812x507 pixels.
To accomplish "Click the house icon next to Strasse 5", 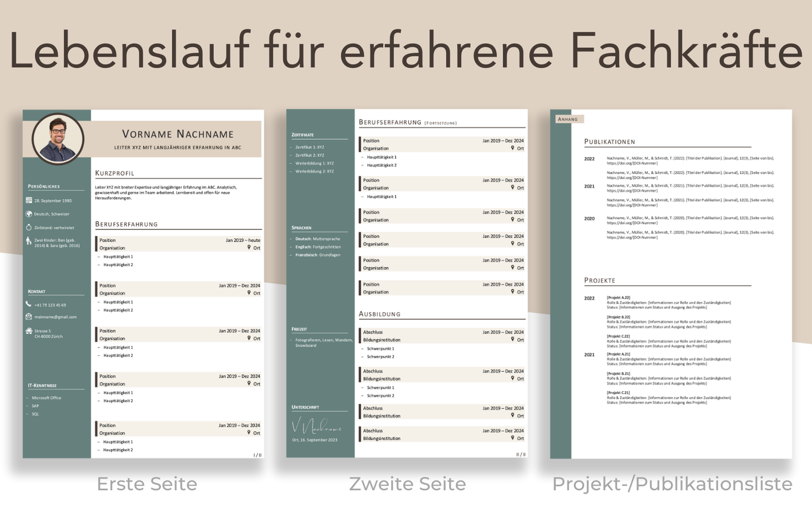I will pyautogui.click(x=29, y=331).
